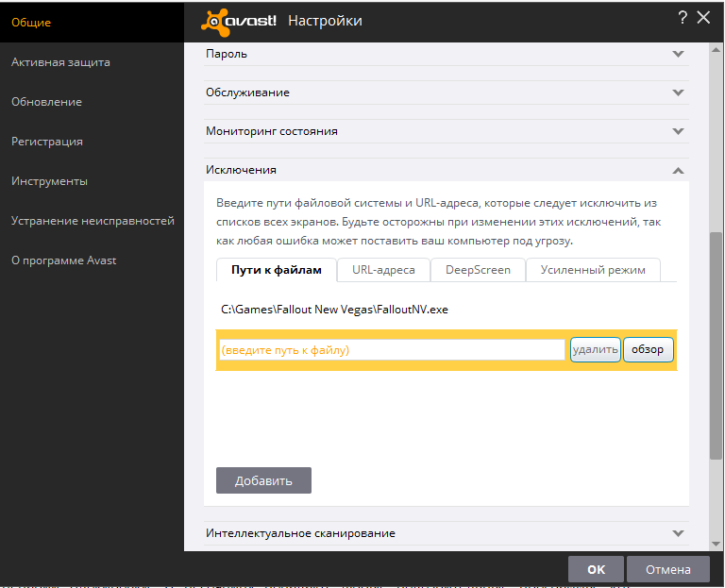This screenshot has height=588, width=725.
Task: Select the Пути к файлам tab
Action: pos(277,270)
